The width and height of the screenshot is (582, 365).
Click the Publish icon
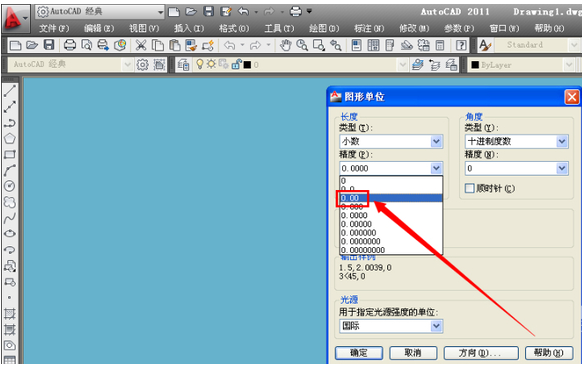point(103,45)
